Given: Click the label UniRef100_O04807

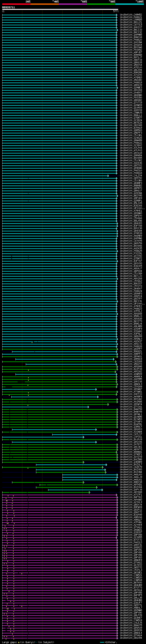Looking at the screenshot, I should [x=131, y=93].
